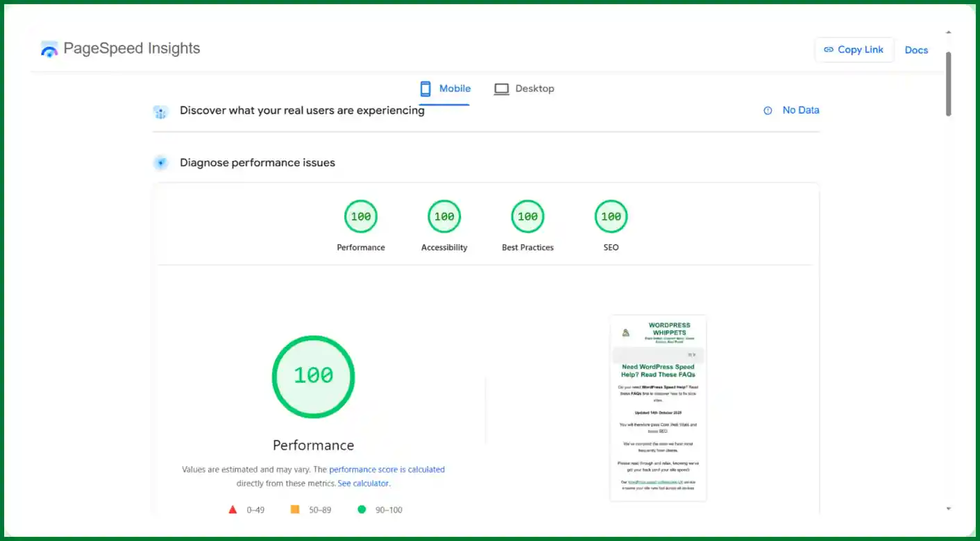Open the performance score is calculated link
The image size is (980, 541).
[x=387, y=470]
